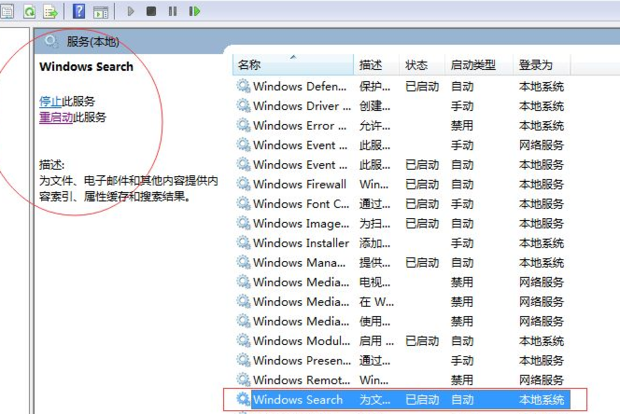Click the Pause Service toolbar button
Image resolution: width=620 pixels, height=414 pixels.
173,11
